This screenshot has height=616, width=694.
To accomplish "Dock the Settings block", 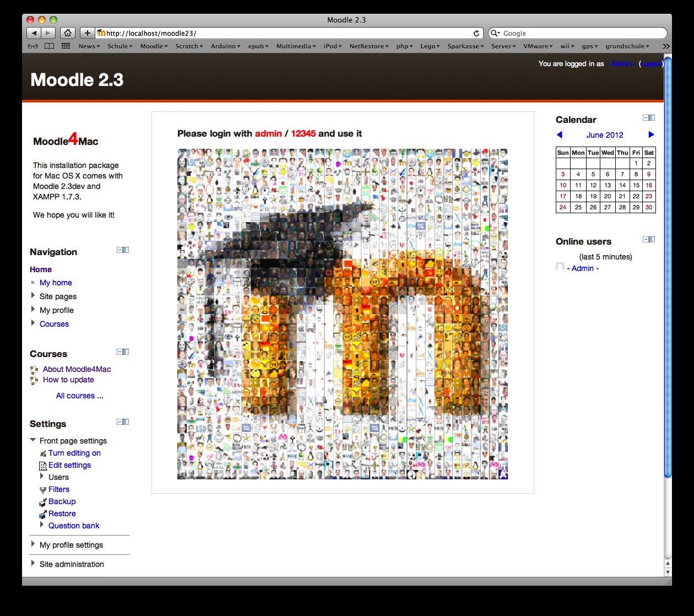I will tap(126, 422).
